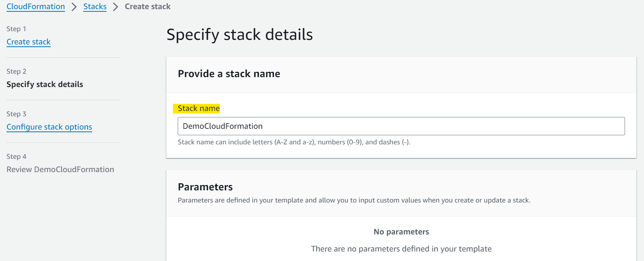Viewport: 644px width, 261px height.
Task: Click the Parameters description text
Action: click(x=354, y=200)
